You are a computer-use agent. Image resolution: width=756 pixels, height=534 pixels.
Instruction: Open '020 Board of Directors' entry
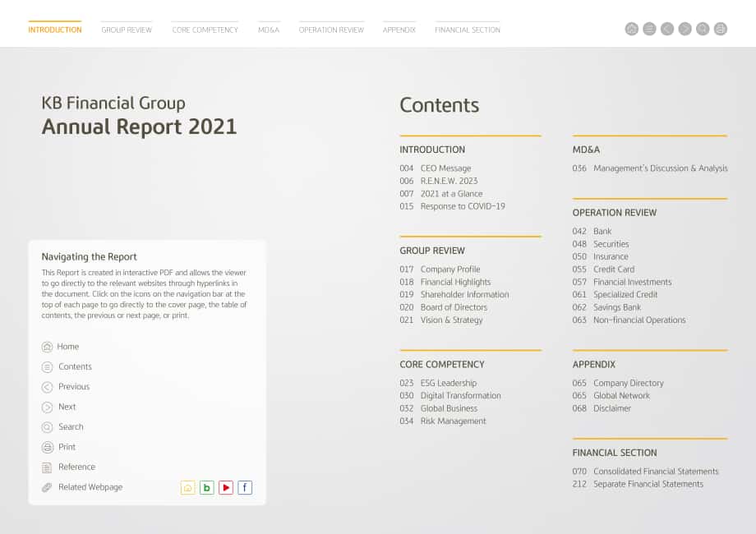point(444,307)
